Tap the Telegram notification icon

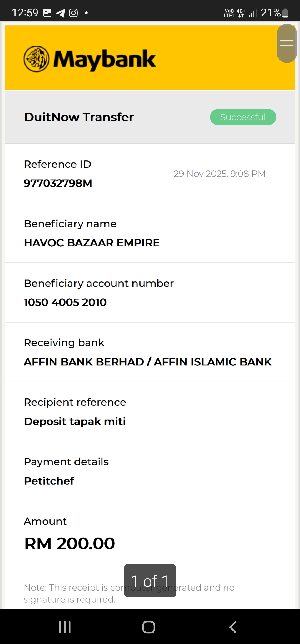[60, 13]
